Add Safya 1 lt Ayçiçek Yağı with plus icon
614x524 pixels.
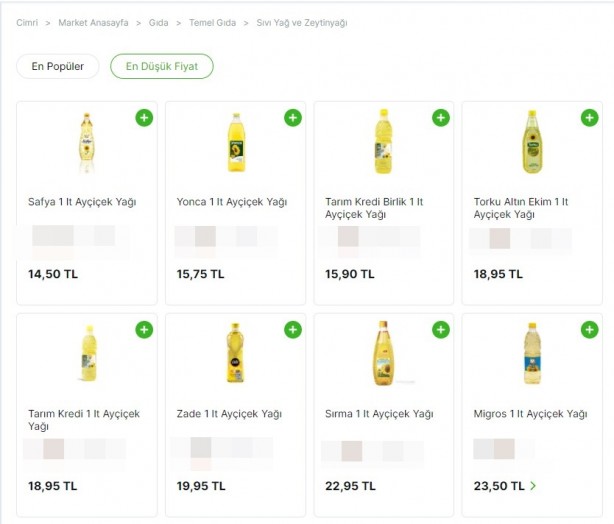pyautogui.click(x=144, y=117)
